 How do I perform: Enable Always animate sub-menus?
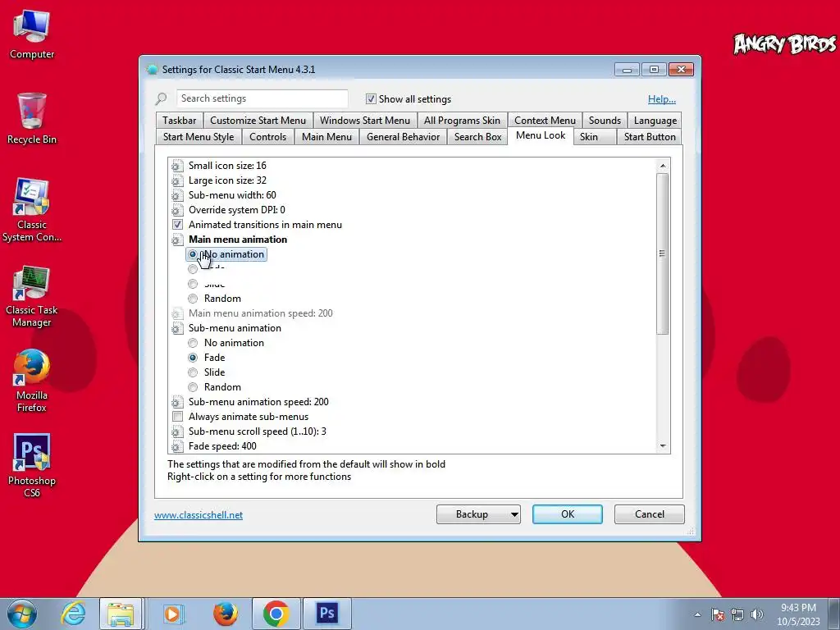tap(177, 417)
